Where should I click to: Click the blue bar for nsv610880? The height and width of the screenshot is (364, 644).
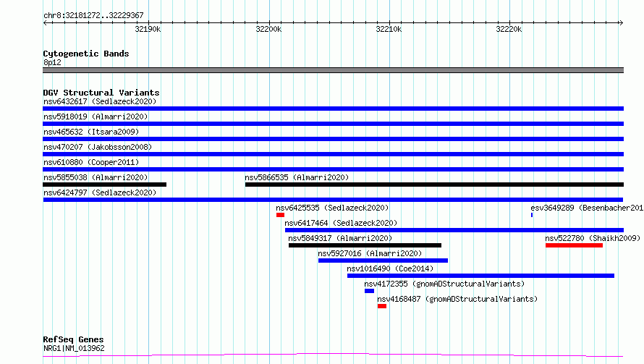coord(333,169)
